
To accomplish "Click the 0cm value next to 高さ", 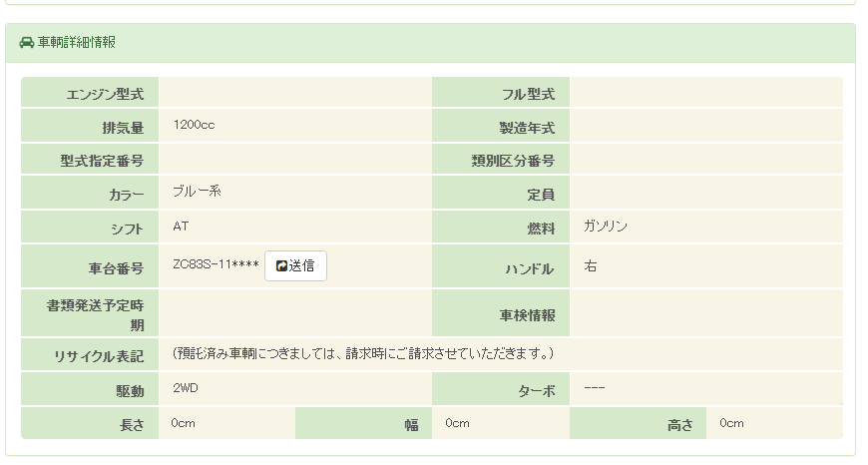I will [731, 423].
